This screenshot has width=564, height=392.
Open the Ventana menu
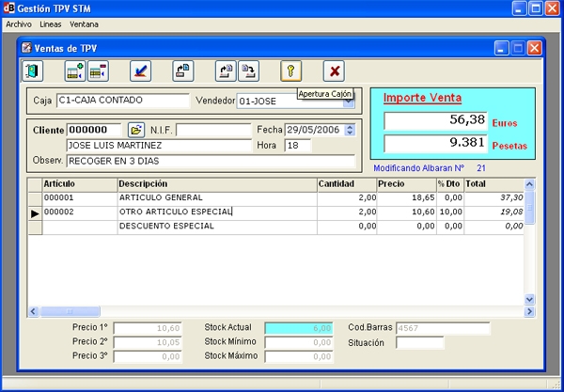(x=83, y=23)
